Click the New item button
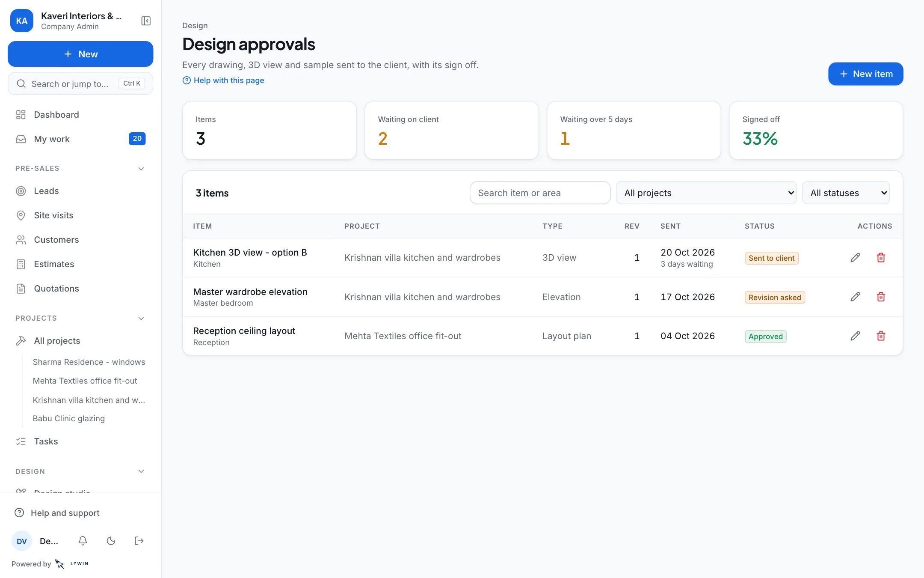924x578 pixels. [866, 74]
